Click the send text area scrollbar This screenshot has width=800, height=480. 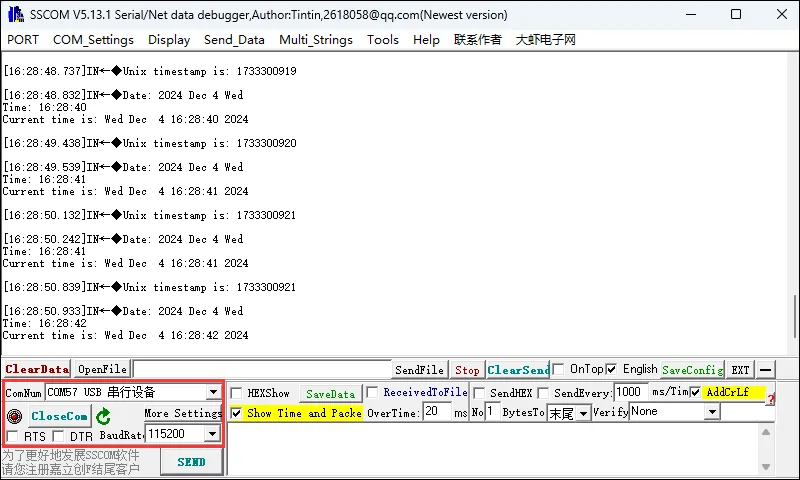point(768,450)
